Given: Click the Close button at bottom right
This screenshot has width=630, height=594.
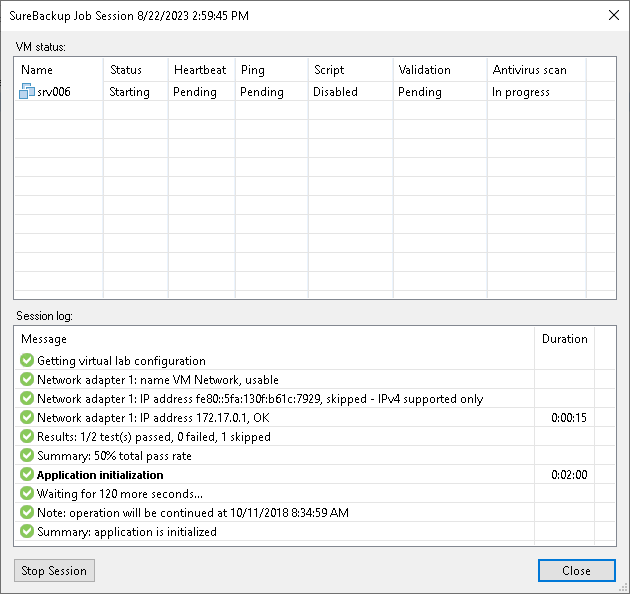Looking at the screenshot, I should [x=577, y=570].
